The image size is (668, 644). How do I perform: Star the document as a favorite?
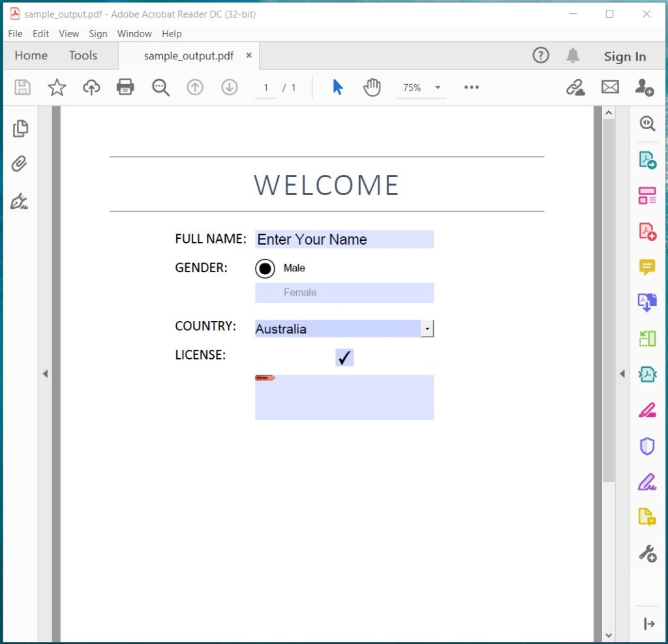point(57,86)
